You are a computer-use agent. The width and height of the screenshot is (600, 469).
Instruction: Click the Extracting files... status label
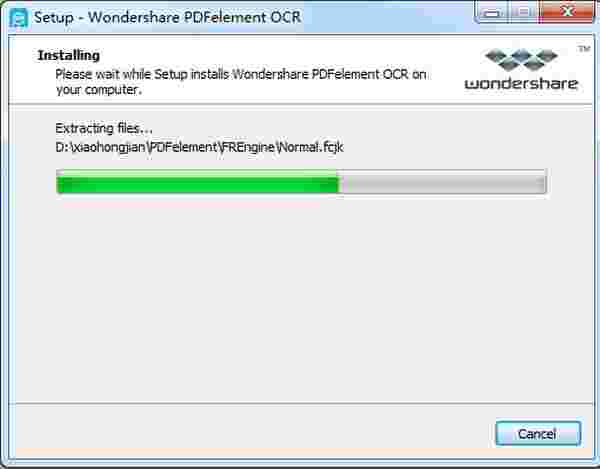[x=104, y=129]
